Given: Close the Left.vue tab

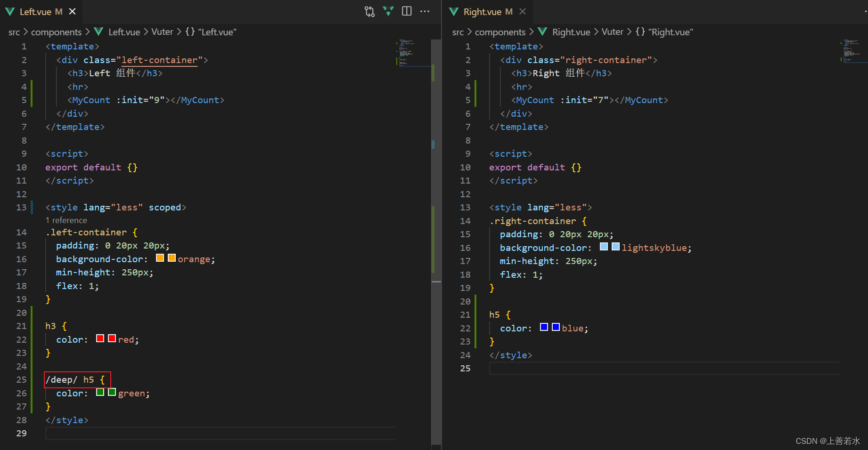Looking at the screenshot, I should point(72,11).
